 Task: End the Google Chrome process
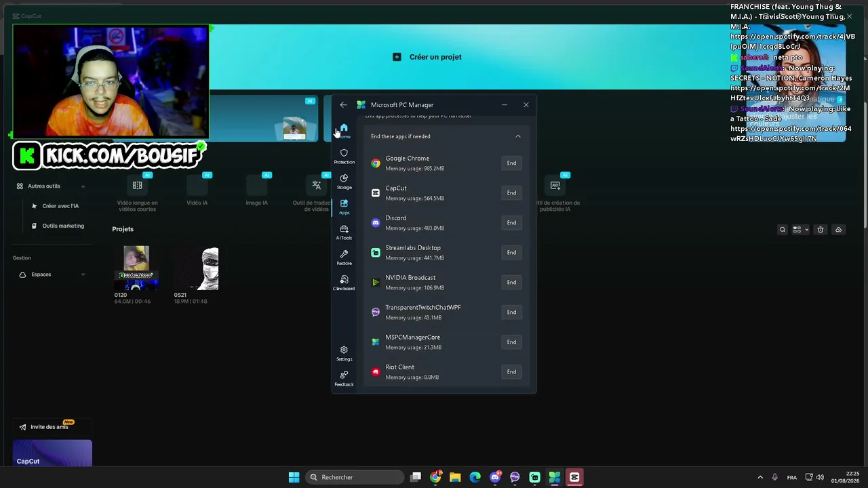511,163
